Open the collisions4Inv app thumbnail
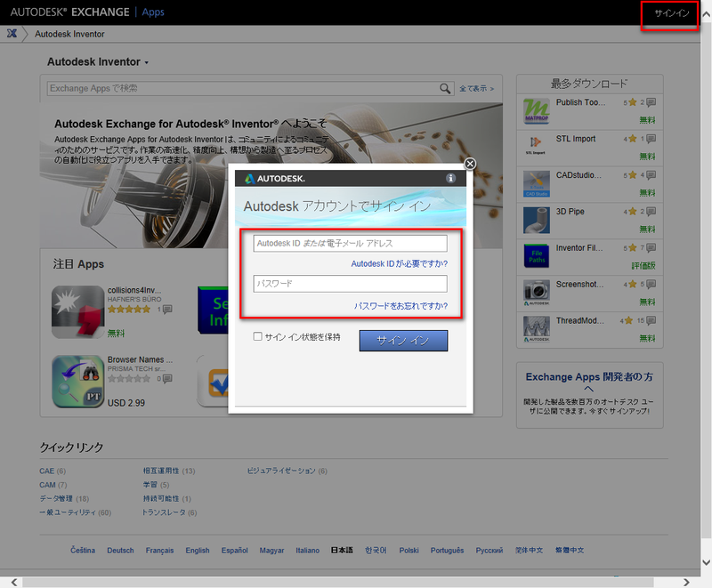 (x=78, y=312)
